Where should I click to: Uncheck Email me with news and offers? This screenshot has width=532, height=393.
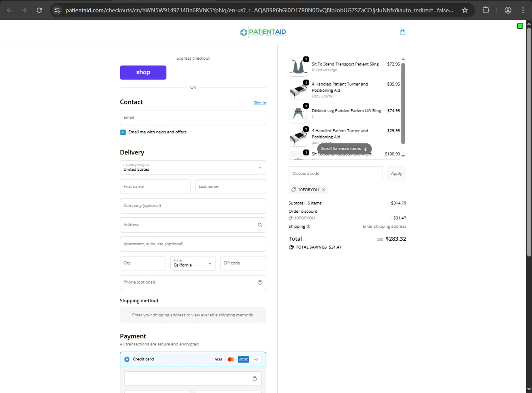tap(123, 132)
